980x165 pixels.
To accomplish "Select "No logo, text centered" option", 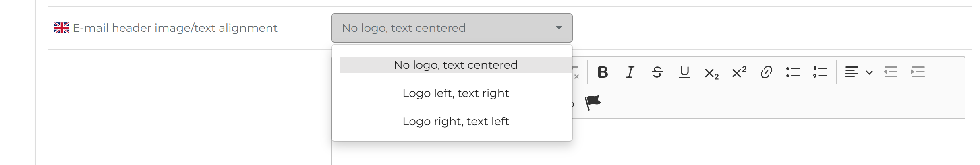I will [x=456, y=65].
